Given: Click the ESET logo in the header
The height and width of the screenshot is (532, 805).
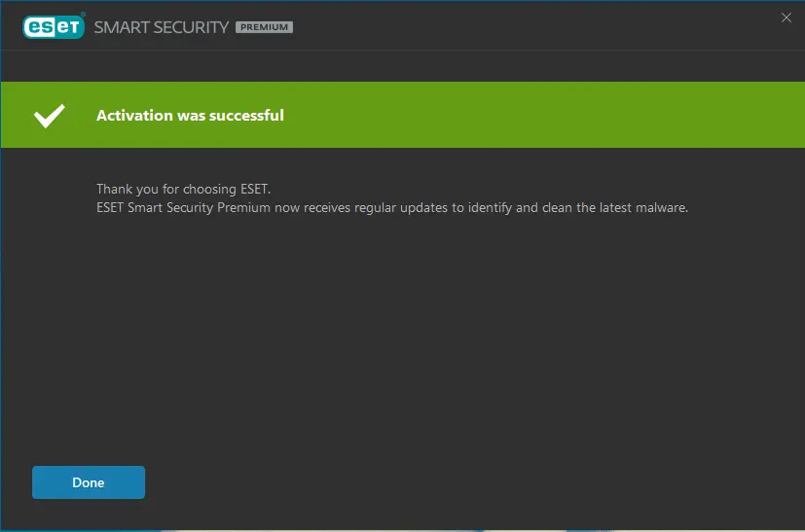Looking at the screenshot, I should 54,27.
